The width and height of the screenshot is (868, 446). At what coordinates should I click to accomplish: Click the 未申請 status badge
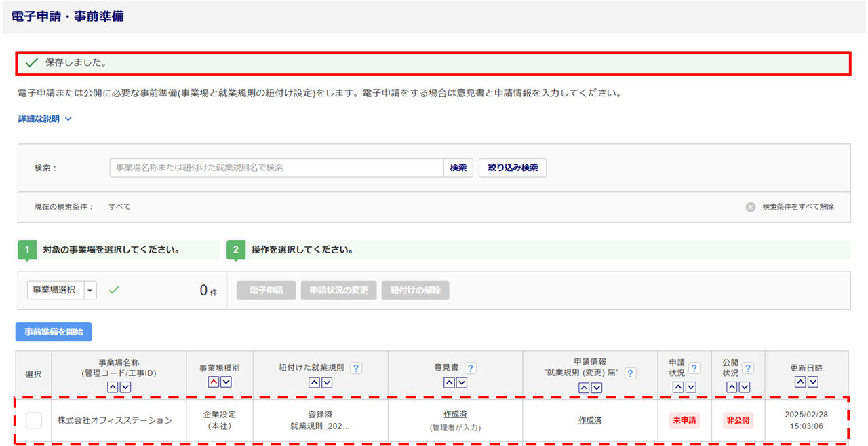click(684, 420)
